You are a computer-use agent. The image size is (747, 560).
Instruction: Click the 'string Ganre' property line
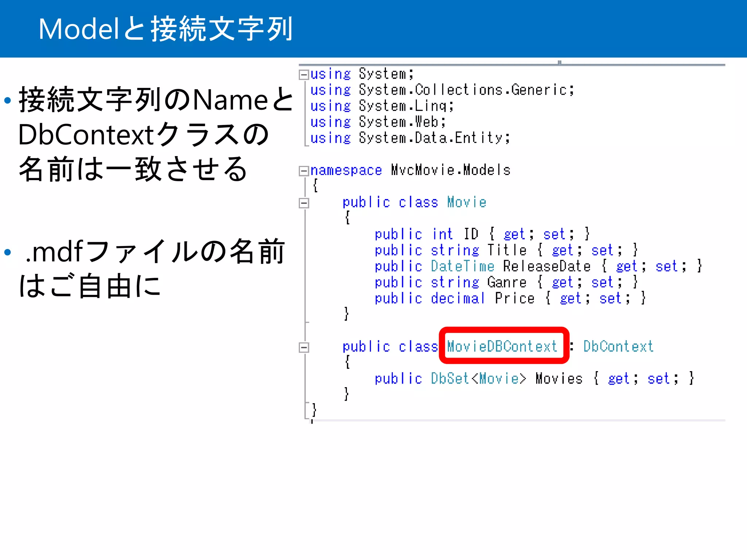[506, 282]
